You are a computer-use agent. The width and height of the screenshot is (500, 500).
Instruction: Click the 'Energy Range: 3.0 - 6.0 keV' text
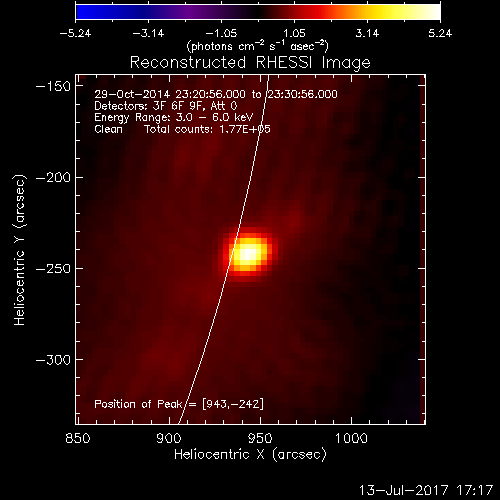pos(174,117)
